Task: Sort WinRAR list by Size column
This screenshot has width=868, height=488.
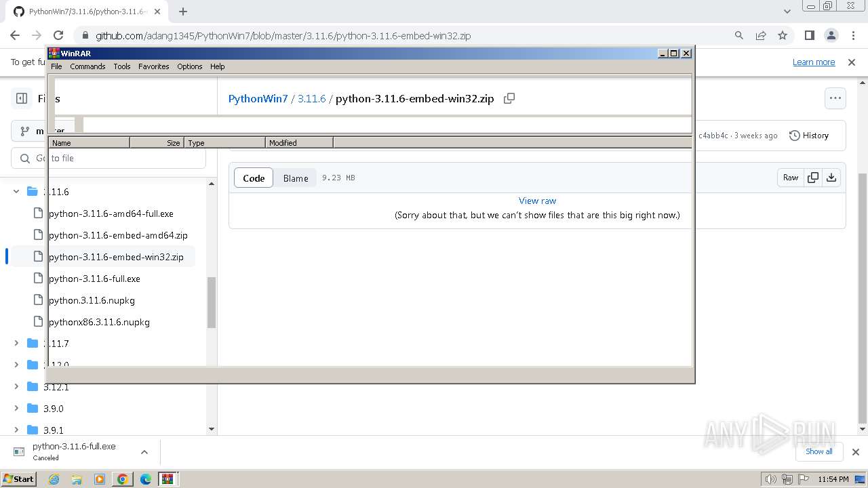Action: click(x=157, y=142)
